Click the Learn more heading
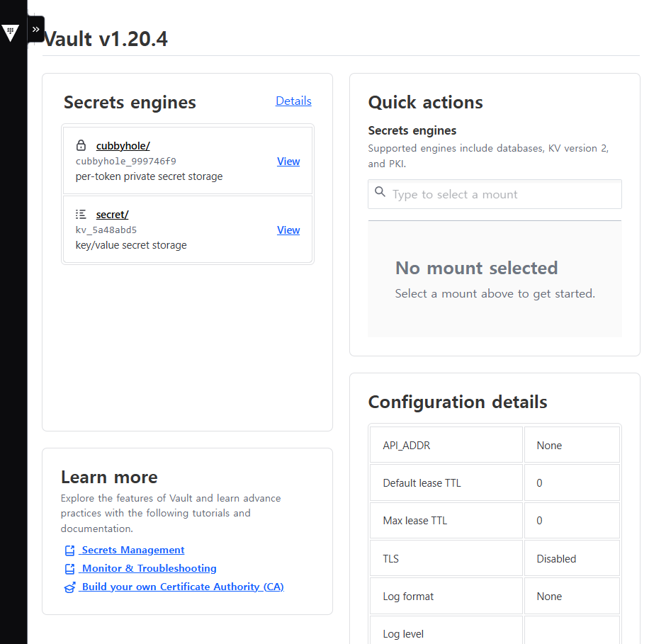This screenshot has width=649, height=644. (x=109, y=478)
